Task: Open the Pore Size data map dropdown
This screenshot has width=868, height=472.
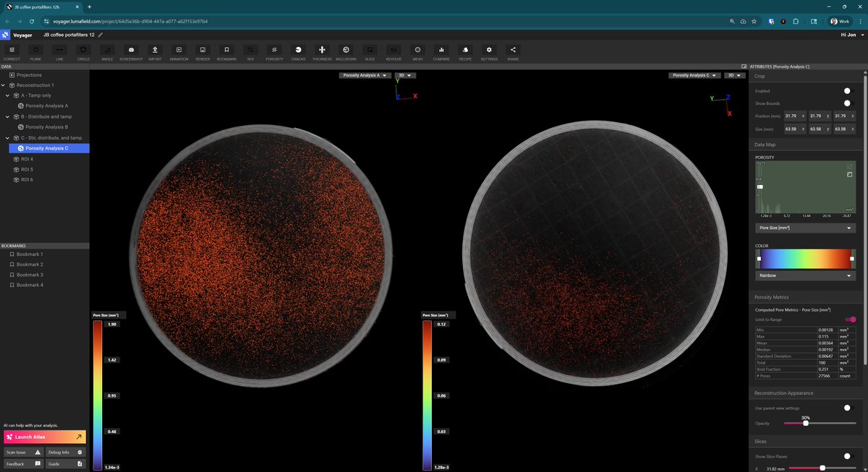Action: pyautogui.click(x=805, y=227)
